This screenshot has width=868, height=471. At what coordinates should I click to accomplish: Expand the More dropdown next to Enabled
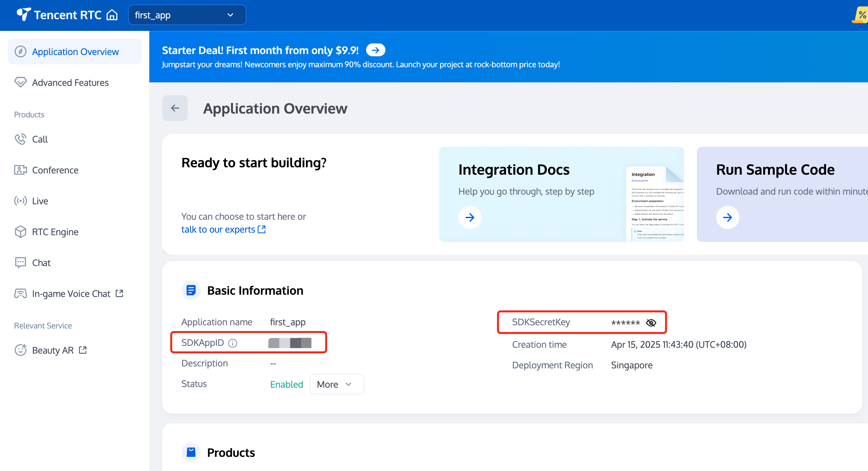[x=337, y=384]
